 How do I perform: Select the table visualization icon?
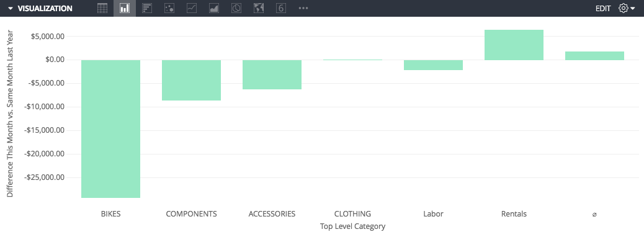click(x=102, y=8)
